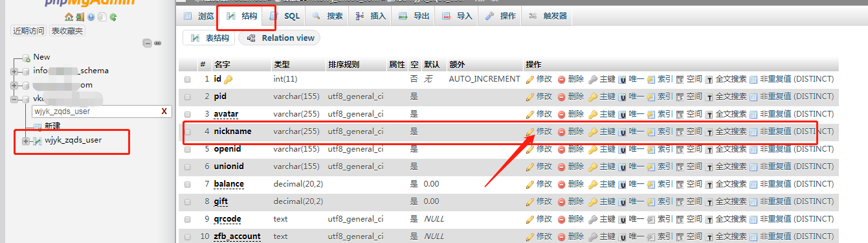Check the checkbox for nickname column
Image resolution: width=868 pixels, height=243 pixels.
click(x=188, y=132)
